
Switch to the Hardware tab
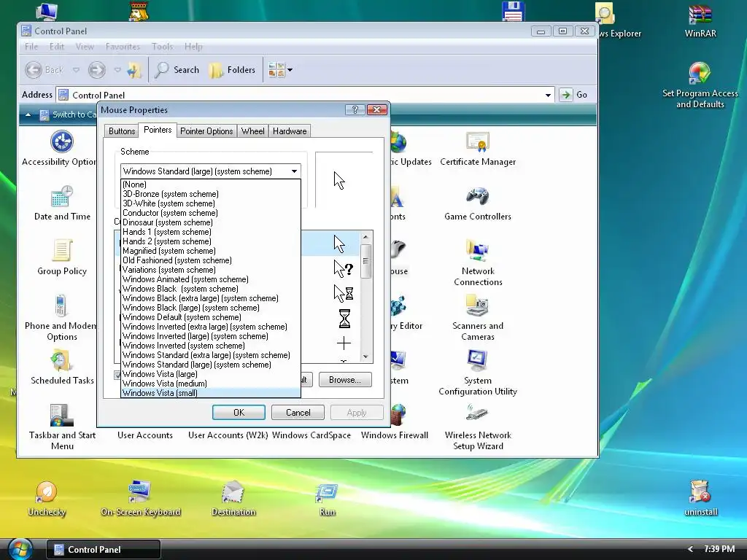tap(290, 131)
